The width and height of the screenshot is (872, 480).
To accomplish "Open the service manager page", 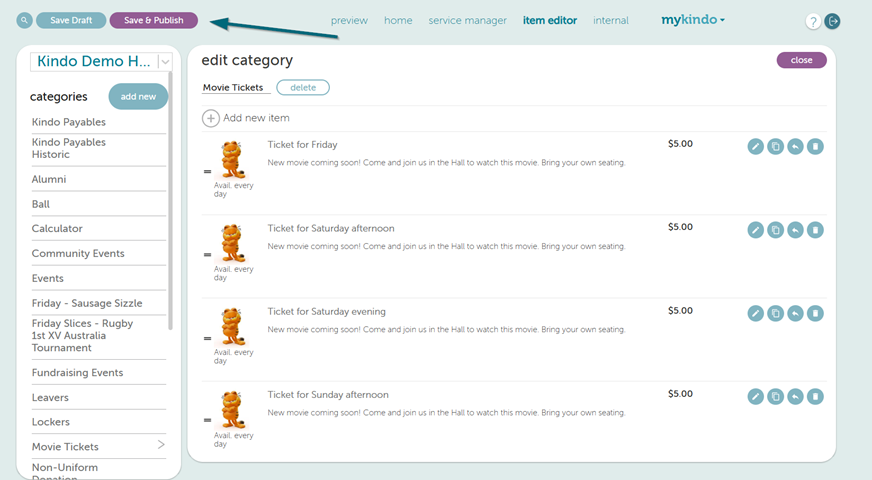I will pyautogui.click(x=467, y=21).
